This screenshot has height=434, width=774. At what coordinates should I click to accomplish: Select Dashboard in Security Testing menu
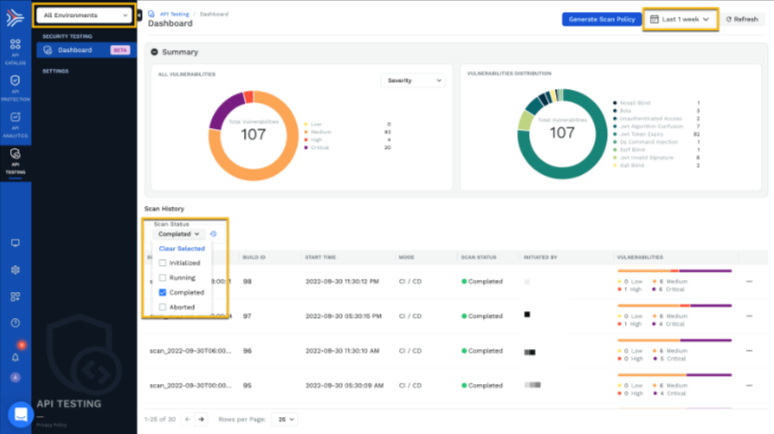75,50
